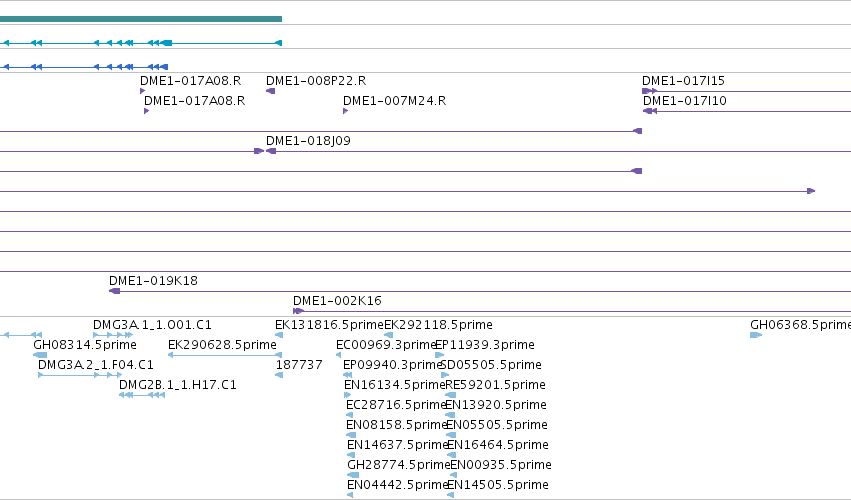851x500 pixels.
Task: Select the EN04442.5prime label
Action: (397, 486)
